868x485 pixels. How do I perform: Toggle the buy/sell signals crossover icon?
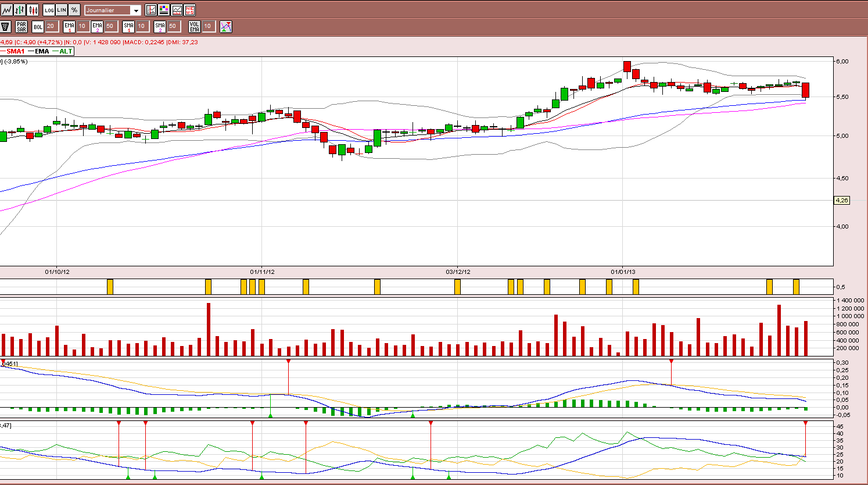pos(226,27)
